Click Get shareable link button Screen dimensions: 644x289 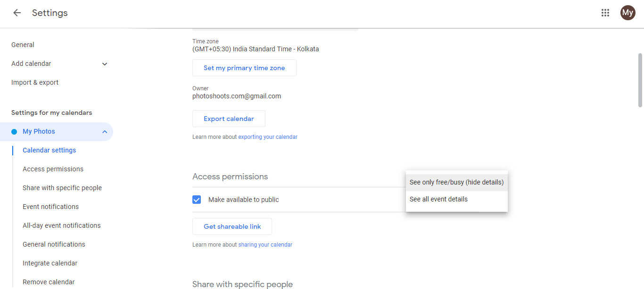tap(232, 226)
